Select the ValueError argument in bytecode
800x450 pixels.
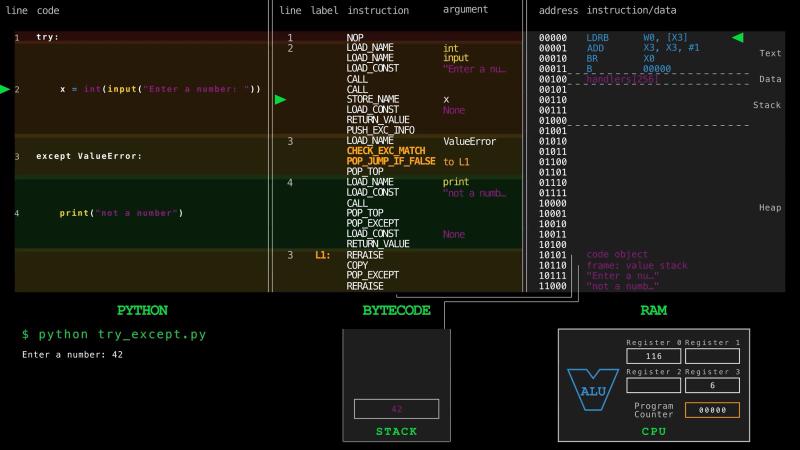[469, 141]
